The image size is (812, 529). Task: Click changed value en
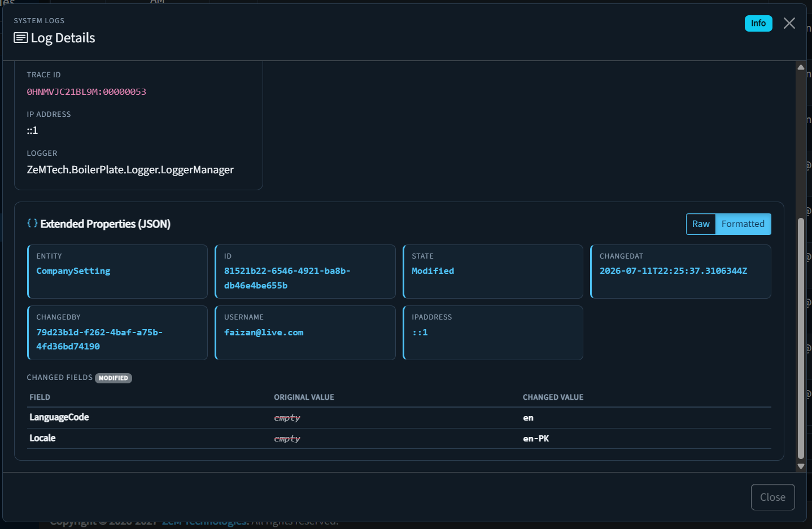tap(528, 418)
